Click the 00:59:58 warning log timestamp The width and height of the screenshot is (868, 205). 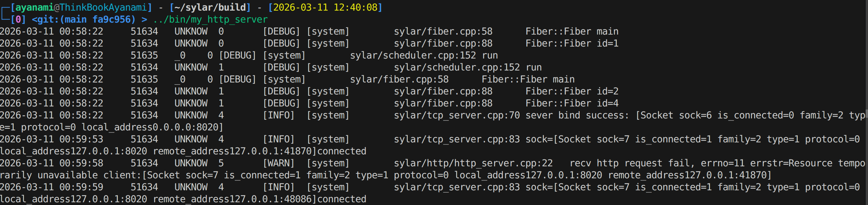81,163
